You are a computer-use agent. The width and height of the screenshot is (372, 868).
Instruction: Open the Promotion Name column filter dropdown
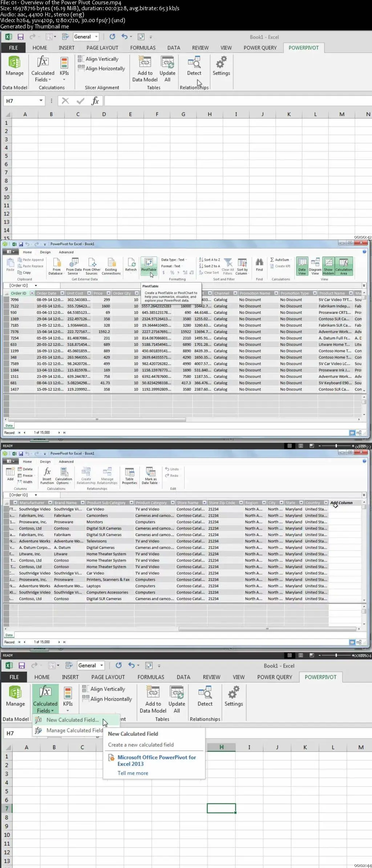(276, 293)
